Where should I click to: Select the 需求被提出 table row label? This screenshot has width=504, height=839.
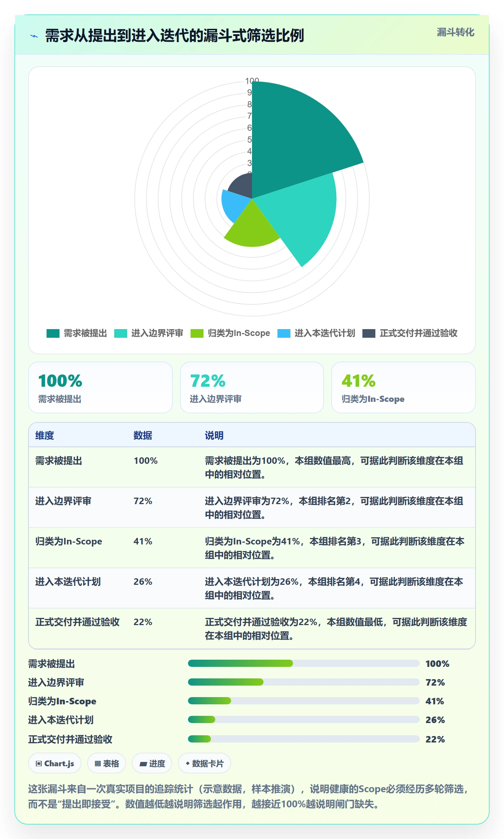click(x=59, y=461)
